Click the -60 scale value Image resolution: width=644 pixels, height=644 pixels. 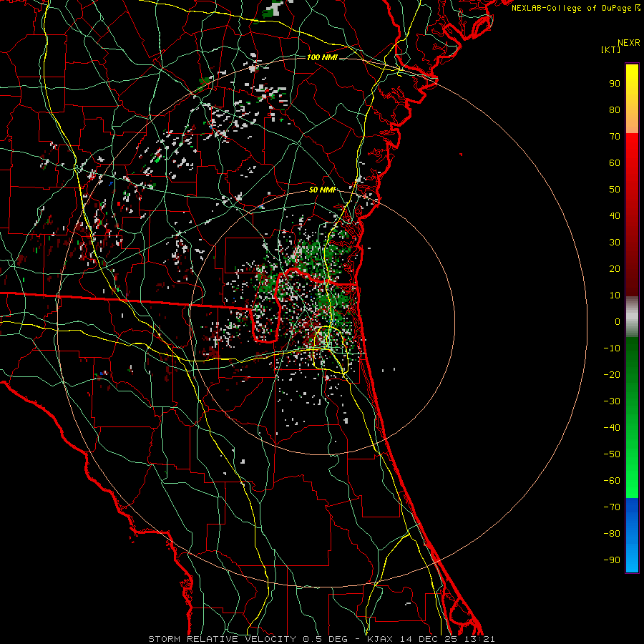click(612, 481)
